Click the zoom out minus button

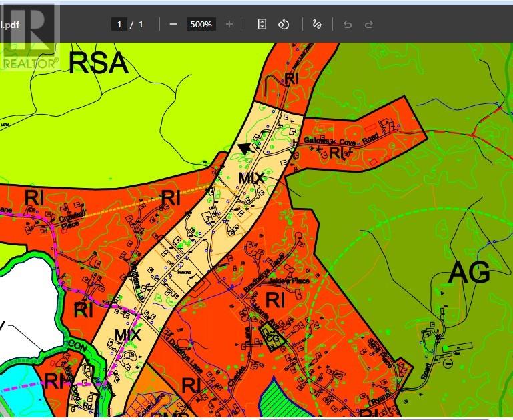click(173, 24)
